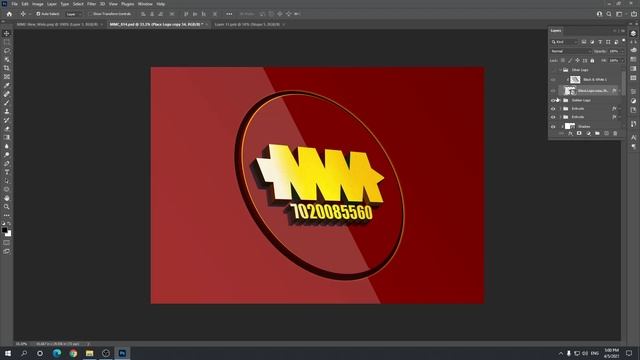
Task: Add a layer style via fx icon
Action: [x=570, y=133]
